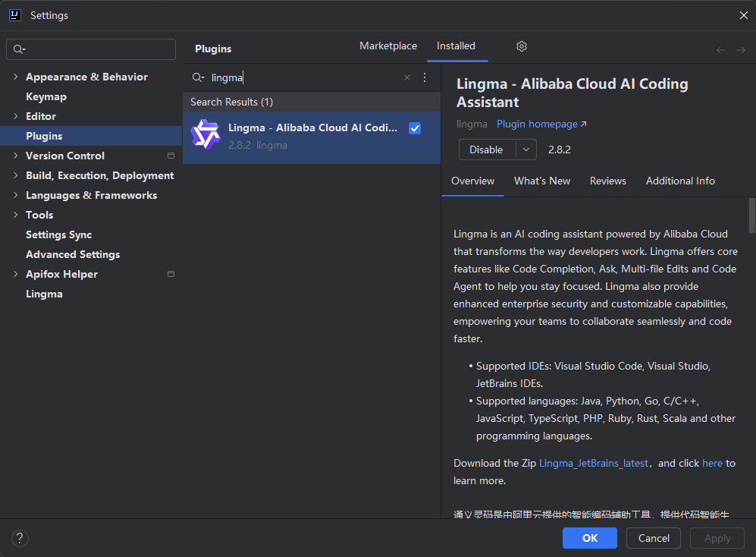Switch to the Installed tab
The width and height of the screenshot is (756, 557).
tap(456, 46)
